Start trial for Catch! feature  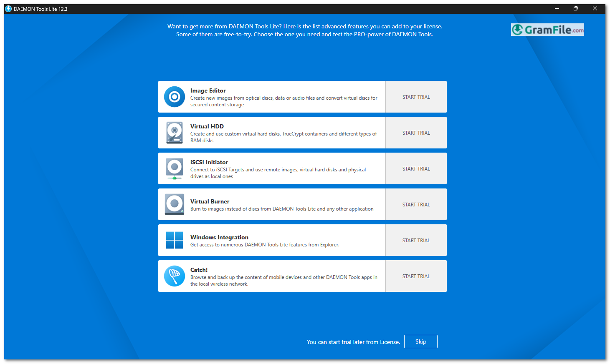click(x=416, y=276)
